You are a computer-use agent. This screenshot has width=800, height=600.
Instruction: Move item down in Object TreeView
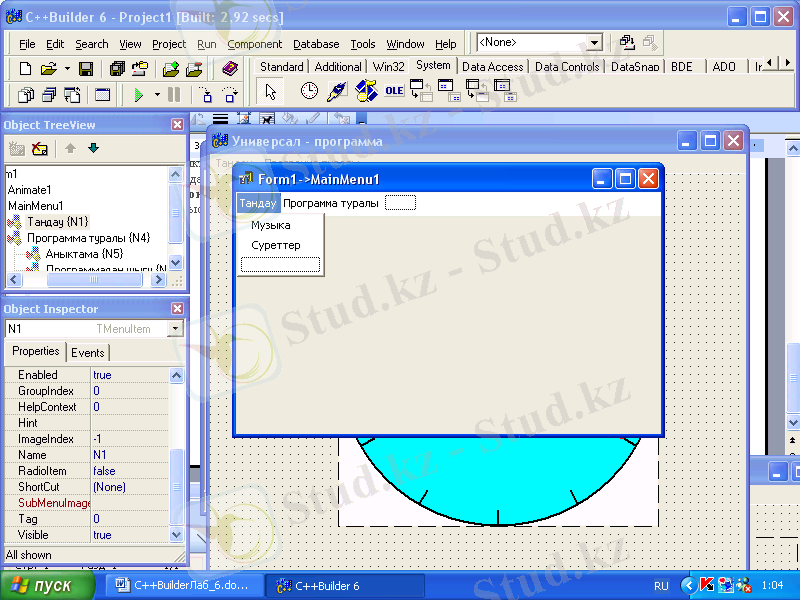[x=94, y=149]
